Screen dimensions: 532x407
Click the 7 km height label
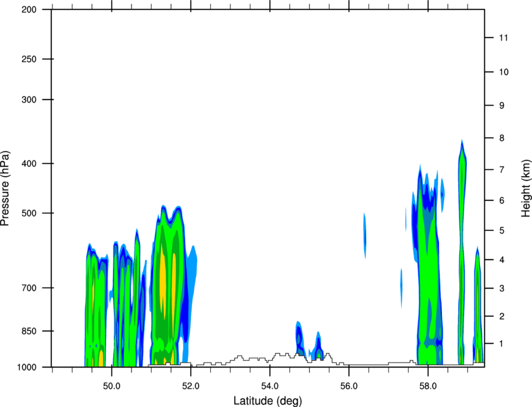502,170
